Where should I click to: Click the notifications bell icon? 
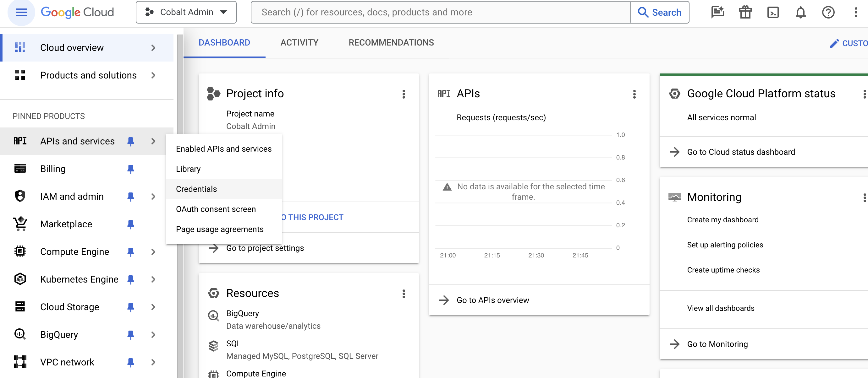click(x=801, y=12)
